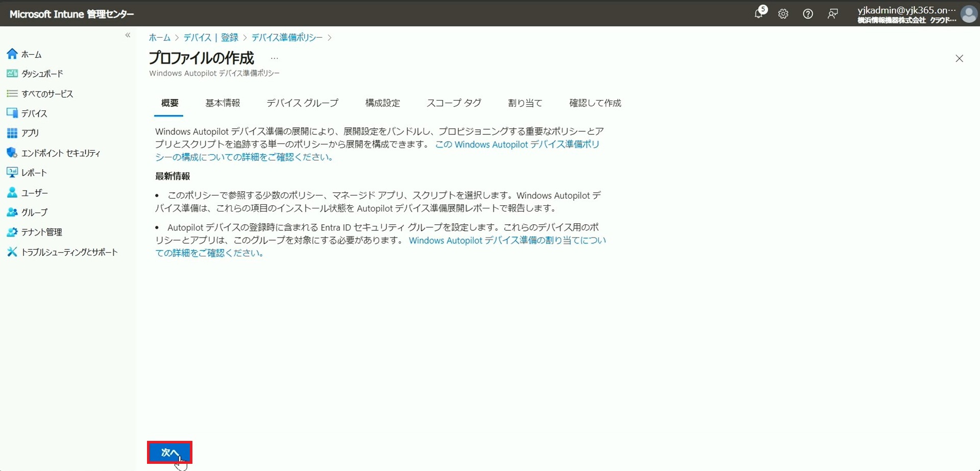Click the Windows Autopilot デバイス準備ポリシー subtitle
The image size is (980, 471).
point(214,73)
